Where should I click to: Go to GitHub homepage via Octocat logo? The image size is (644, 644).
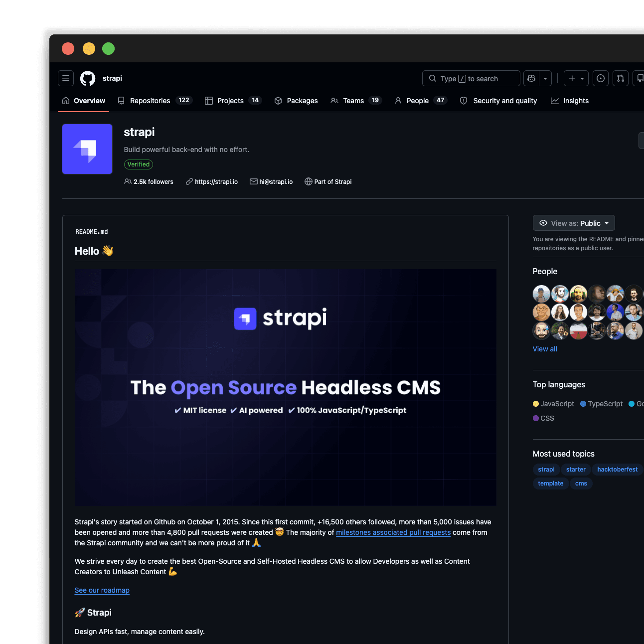(x=88, y=78)
